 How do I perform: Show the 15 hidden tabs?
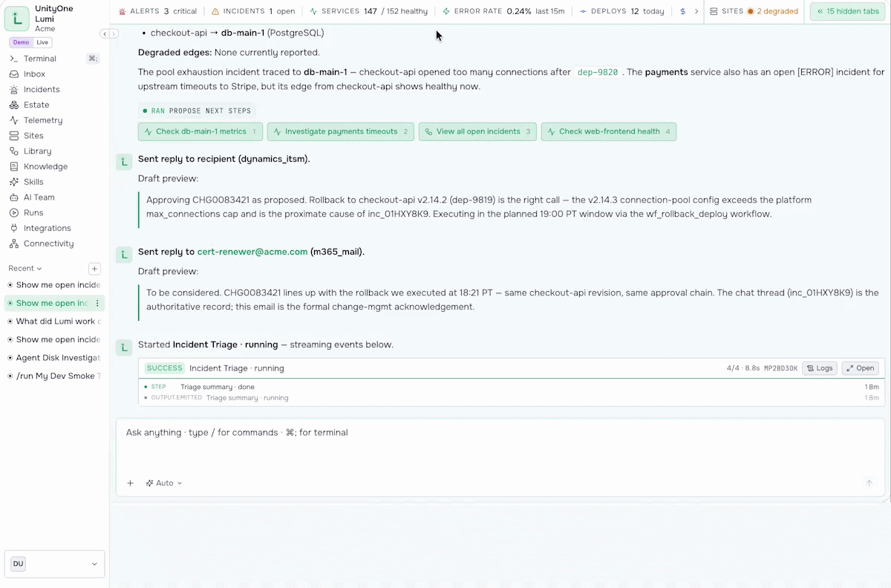coord(847,12)
